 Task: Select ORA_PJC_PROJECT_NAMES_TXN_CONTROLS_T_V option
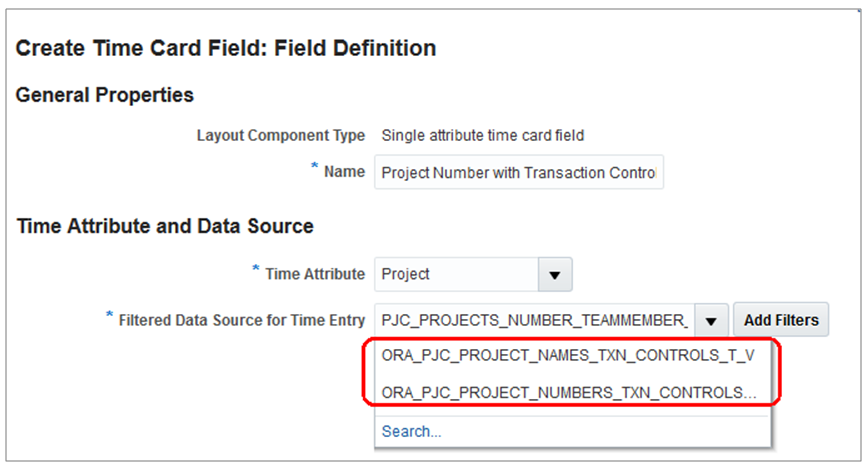(x=567, y=357)
